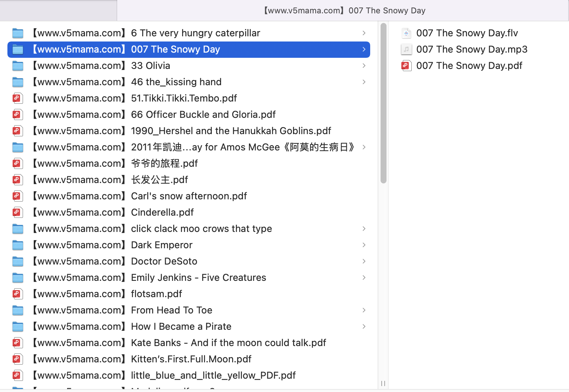
Task: Click the Cinderella.pdf file icon
Action: (x=17, y=213)
